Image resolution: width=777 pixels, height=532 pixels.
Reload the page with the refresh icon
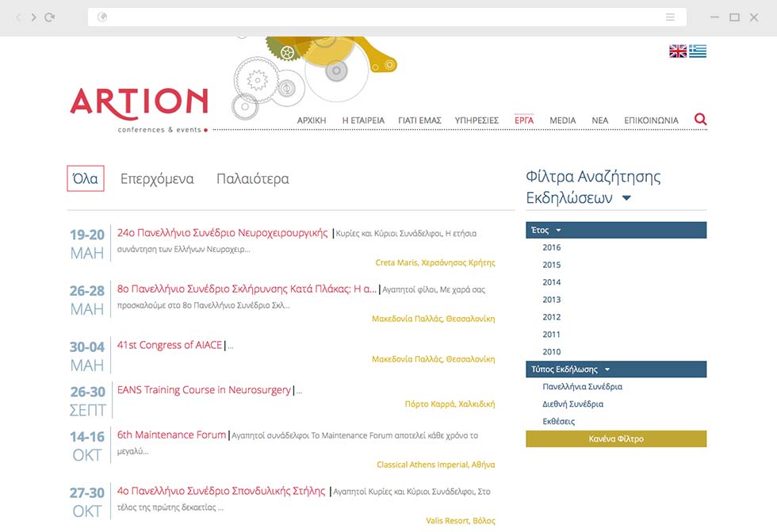click(x=50, y=17)
